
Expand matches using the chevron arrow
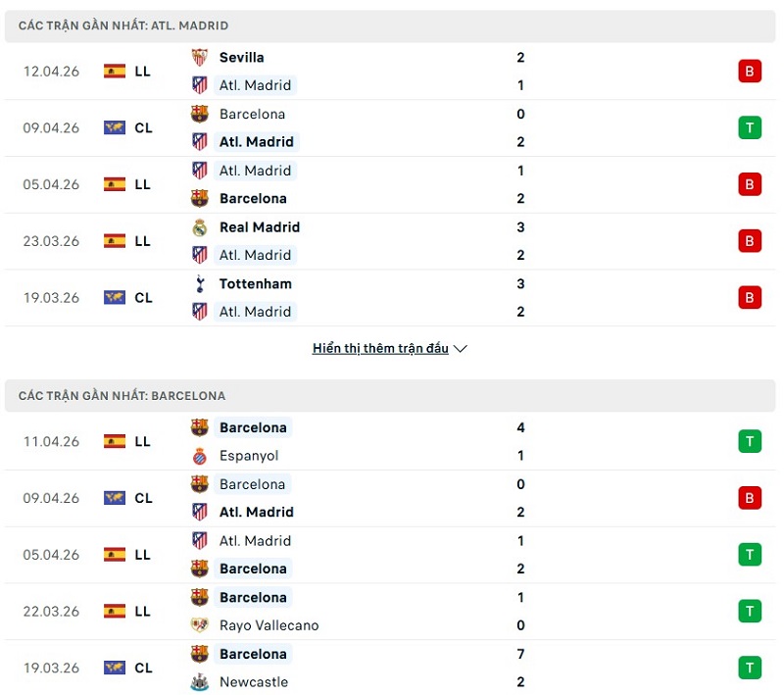460,348
